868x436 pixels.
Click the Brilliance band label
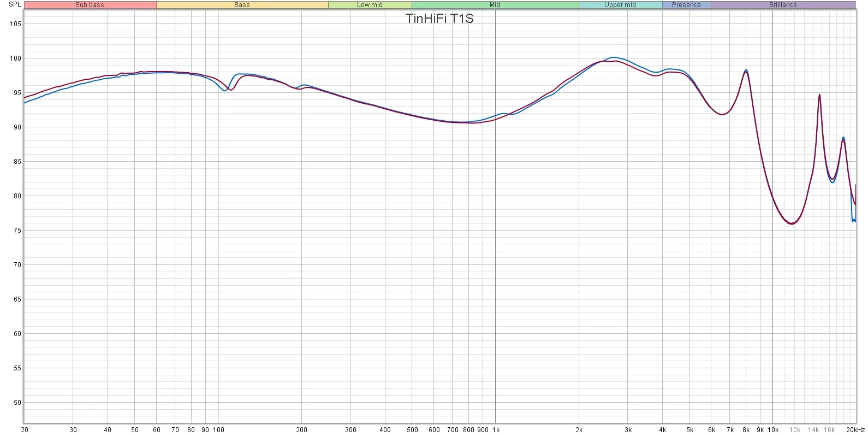(x=783, y=5)
